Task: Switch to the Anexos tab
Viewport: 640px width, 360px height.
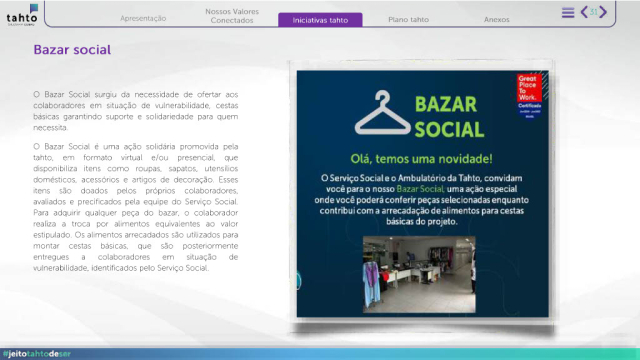Action: coord(496,20)
